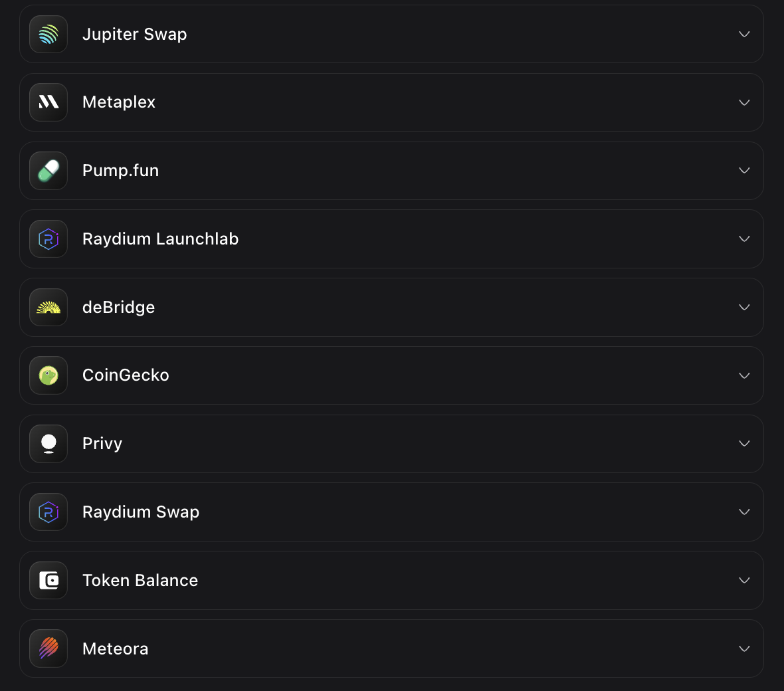
Task: Open the Privy integration row
Action: [x=392, y=444]
